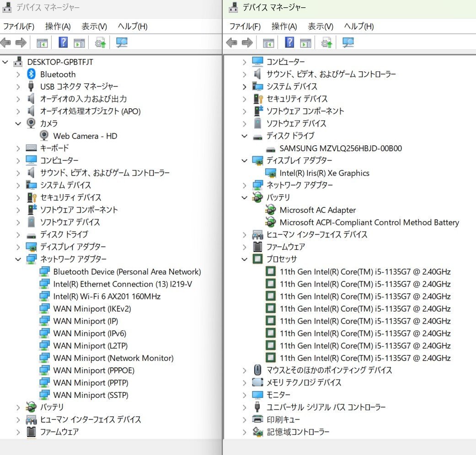This screenshot has height=455, width=476.
Task: Click the 印刷キュー printer icon
Action: click(257, 419)
